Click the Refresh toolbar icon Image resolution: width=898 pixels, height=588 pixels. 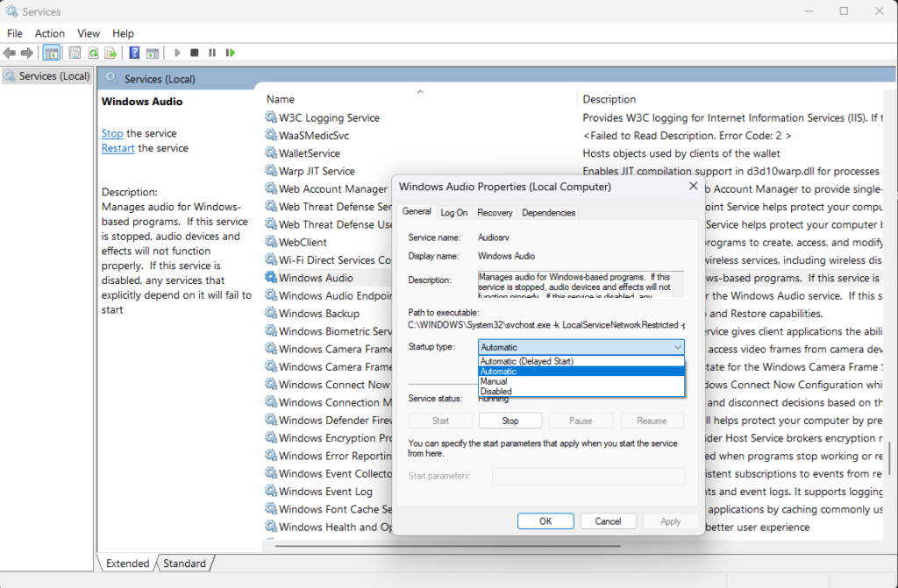[93, 53]
